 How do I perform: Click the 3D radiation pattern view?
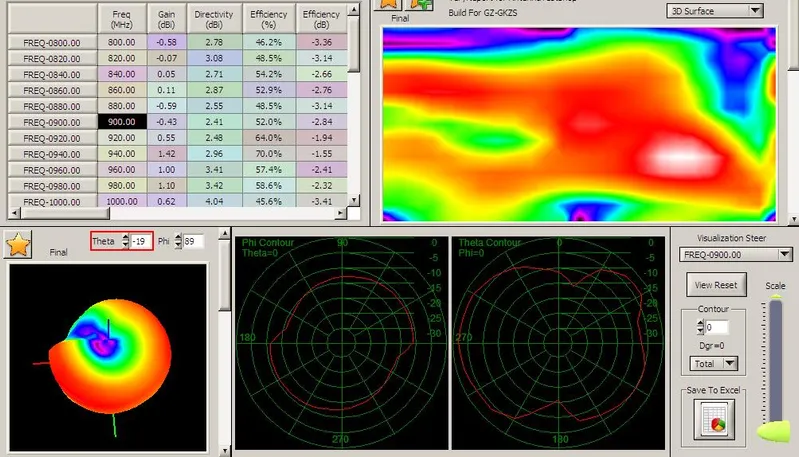108,357
